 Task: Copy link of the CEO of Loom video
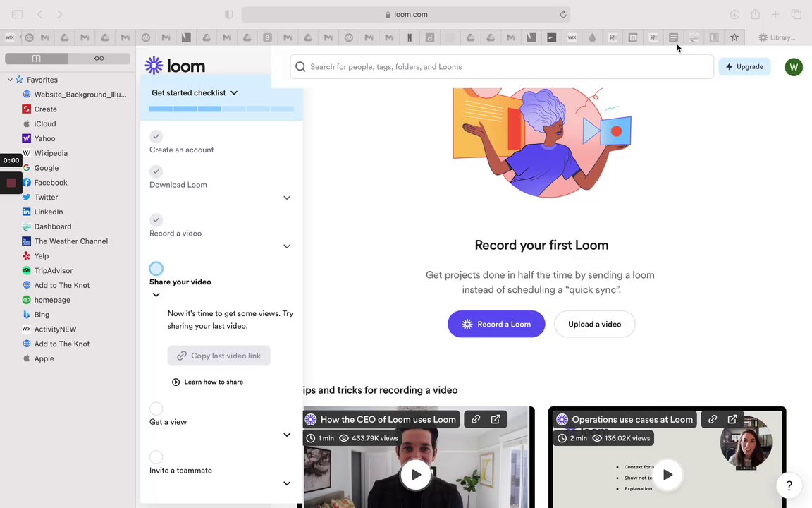tap(475, 419)
